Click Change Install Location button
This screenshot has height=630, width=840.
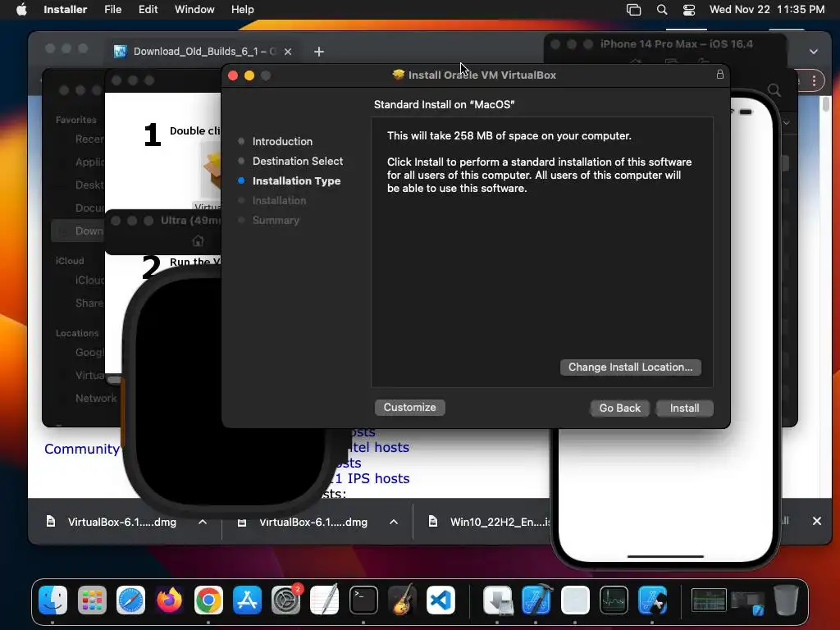[631, 367]
